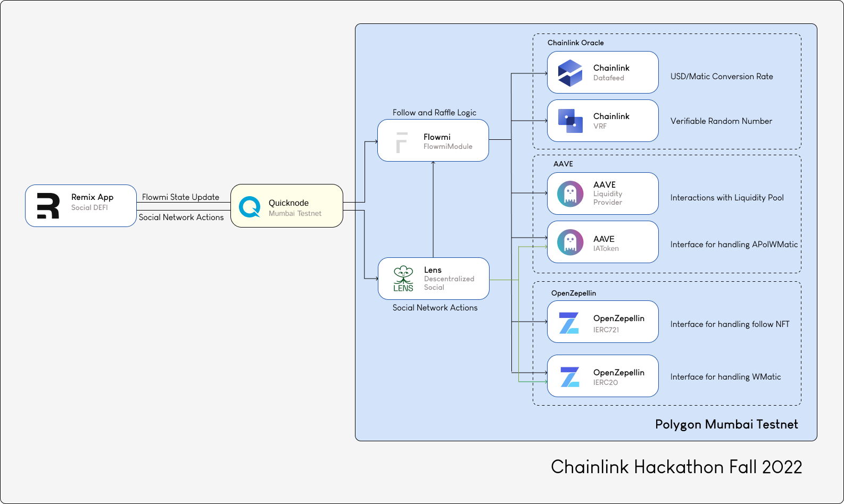Image resolution: width=844 pixels, height=504 pixels.
Task: Select the AAVE title in the IAToken node
Action: [x=604, y=239]
